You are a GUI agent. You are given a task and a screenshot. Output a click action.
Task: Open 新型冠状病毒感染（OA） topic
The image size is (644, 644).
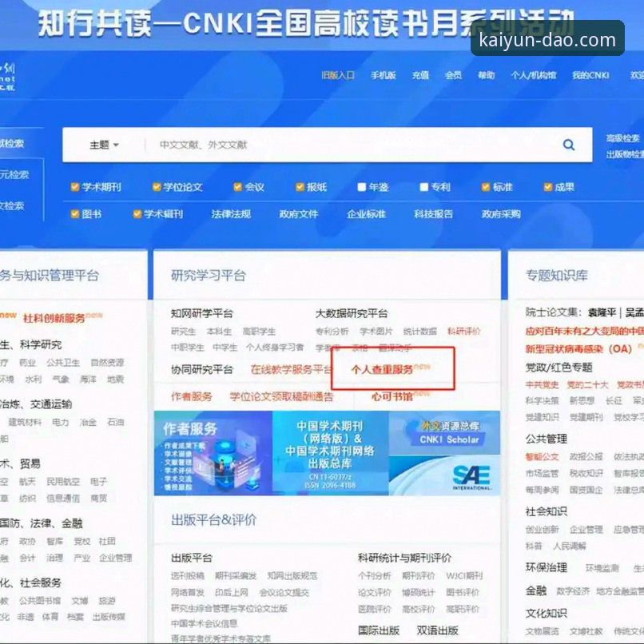(x=578, y=349)
